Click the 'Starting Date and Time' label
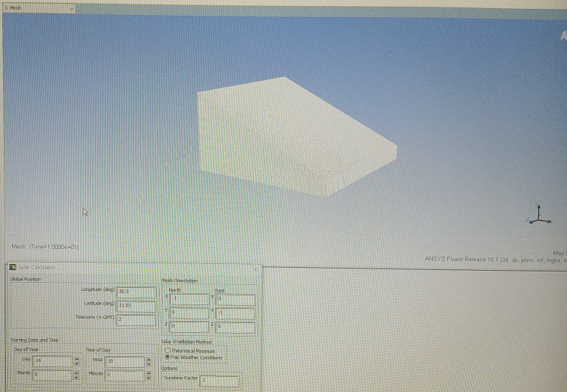Screen dimensions: 567x392 click(x=34, y=340)
